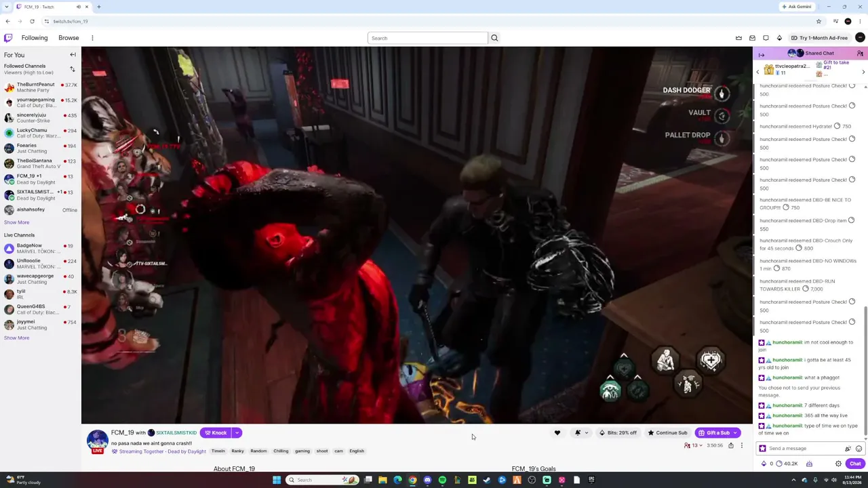Open the notifications inbox icon
Viewport: 868px width, 488px height.
point(752,38)
